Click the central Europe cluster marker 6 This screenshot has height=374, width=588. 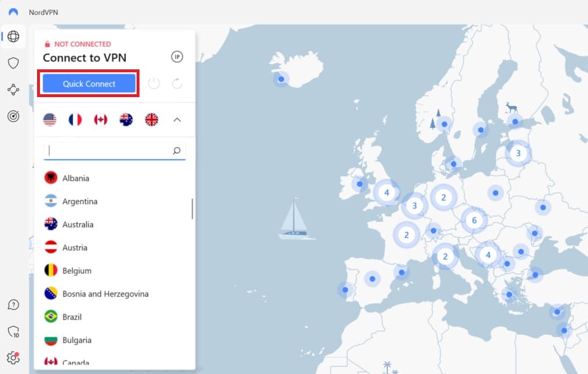click(x=474, y=220)
